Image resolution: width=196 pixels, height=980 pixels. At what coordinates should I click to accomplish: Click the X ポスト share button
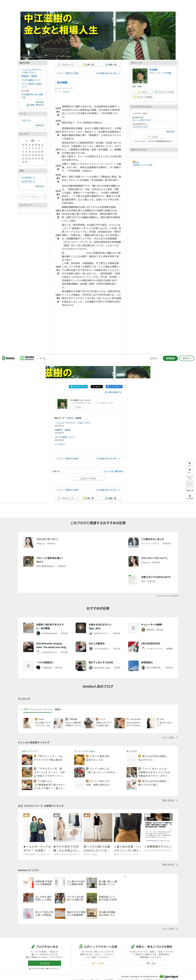click(x=97, y=386)
